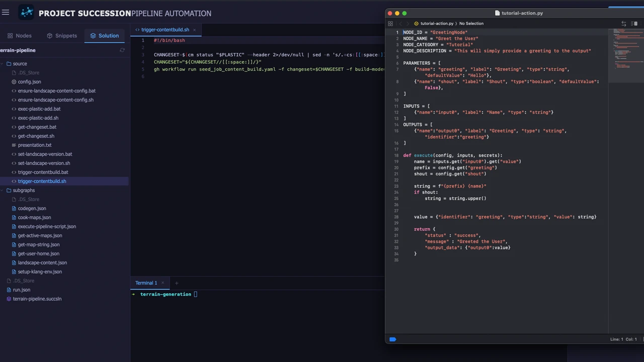Select the Solution tab
The image size is (644, 362).
(104, 36)
